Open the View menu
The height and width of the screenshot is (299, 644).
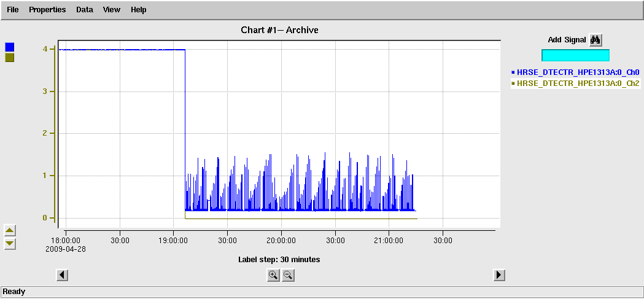[x=112, y=9]
